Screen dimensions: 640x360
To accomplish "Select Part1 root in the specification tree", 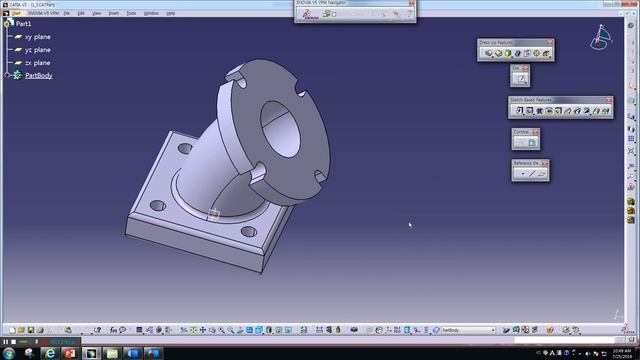I will pos(23,24).
